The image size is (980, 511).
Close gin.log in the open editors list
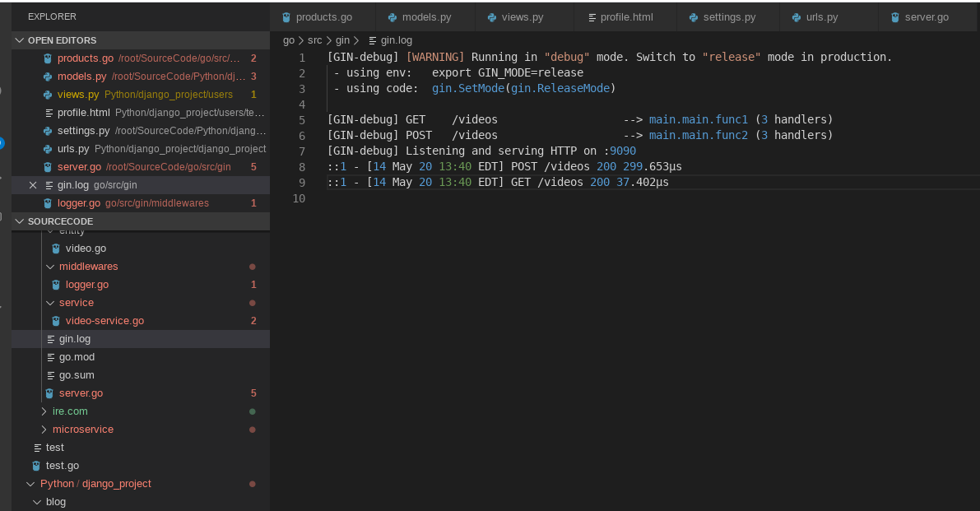tap(33, 185)
